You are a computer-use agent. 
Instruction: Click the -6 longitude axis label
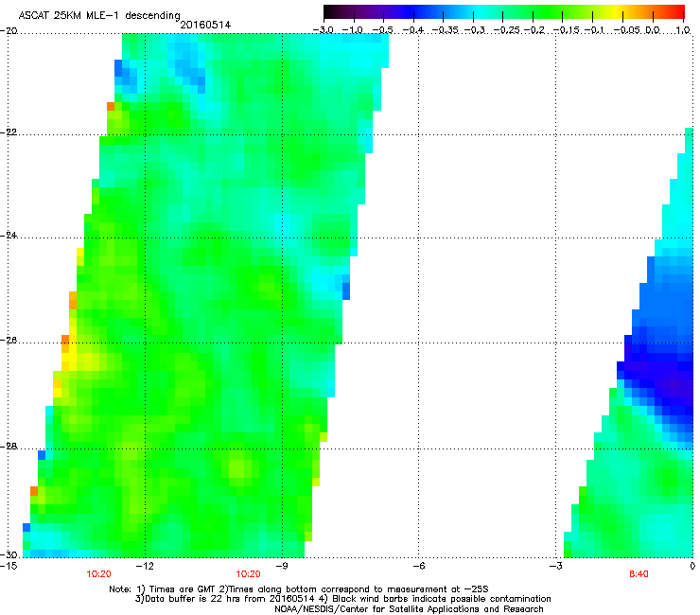tap(418, 566)
